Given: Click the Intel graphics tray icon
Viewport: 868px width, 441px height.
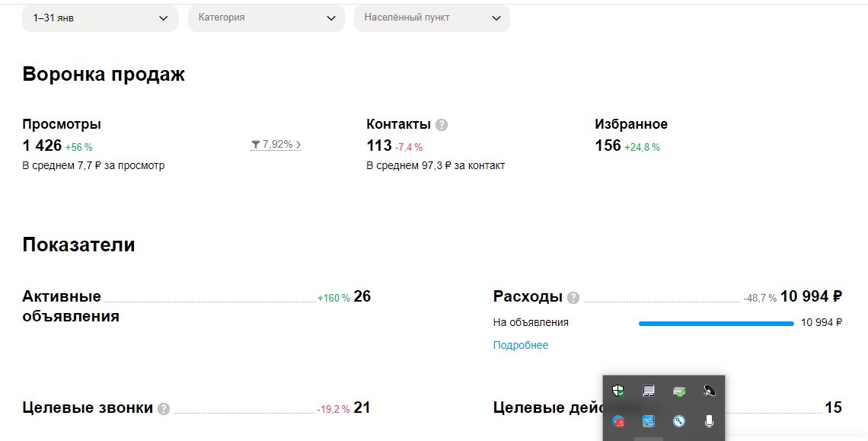Looking at the screenshot, I should tap(649, 422).
